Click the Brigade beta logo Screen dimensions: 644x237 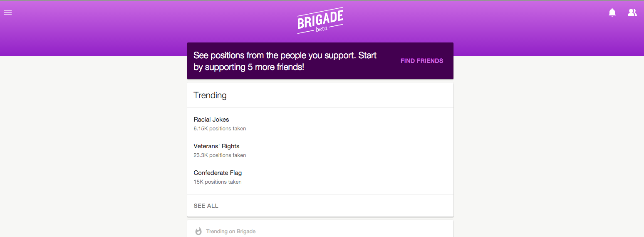(x=320, y=20)
